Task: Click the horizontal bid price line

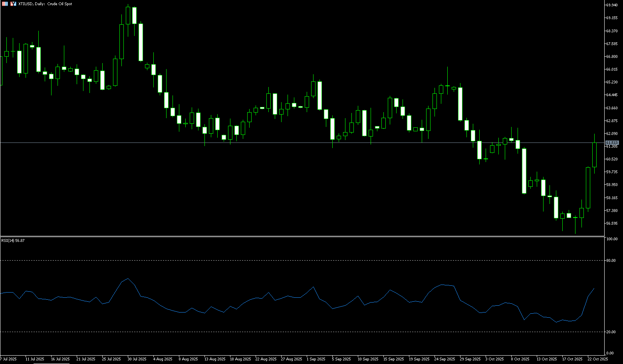Action: tap(280, 142)
